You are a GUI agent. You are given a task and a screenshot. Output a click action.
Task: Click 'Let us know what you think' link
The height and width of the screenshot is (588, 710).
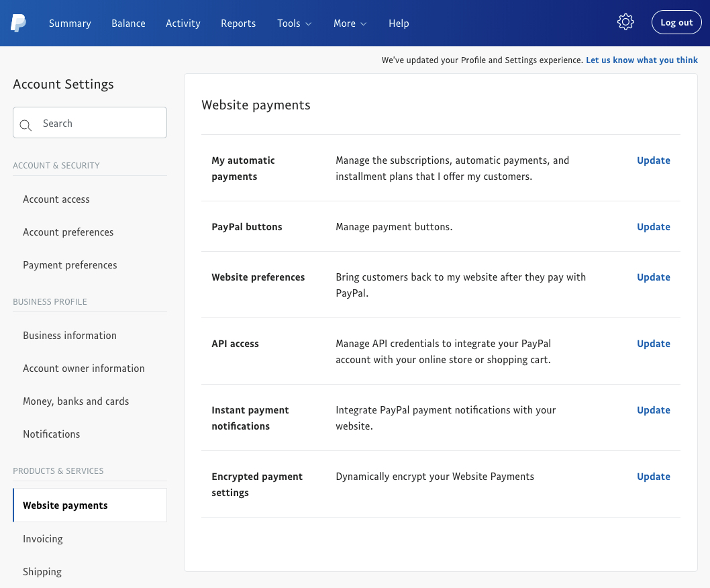click(x=642, y=60)
